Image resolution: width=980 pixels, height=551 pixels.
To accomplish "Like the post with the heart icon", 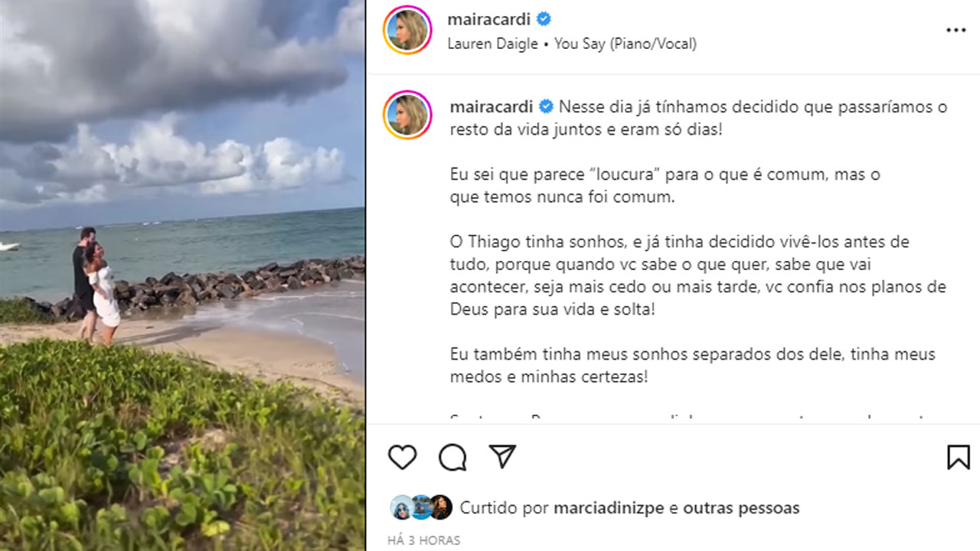I will pos(402,457).
